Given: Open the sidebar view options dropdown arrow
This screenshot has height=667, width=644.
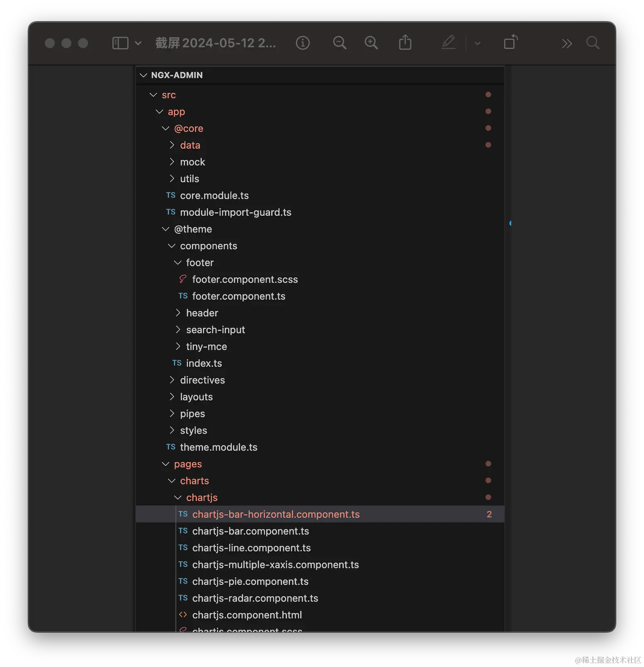Looking at the screenshot, I should point(138,43).
